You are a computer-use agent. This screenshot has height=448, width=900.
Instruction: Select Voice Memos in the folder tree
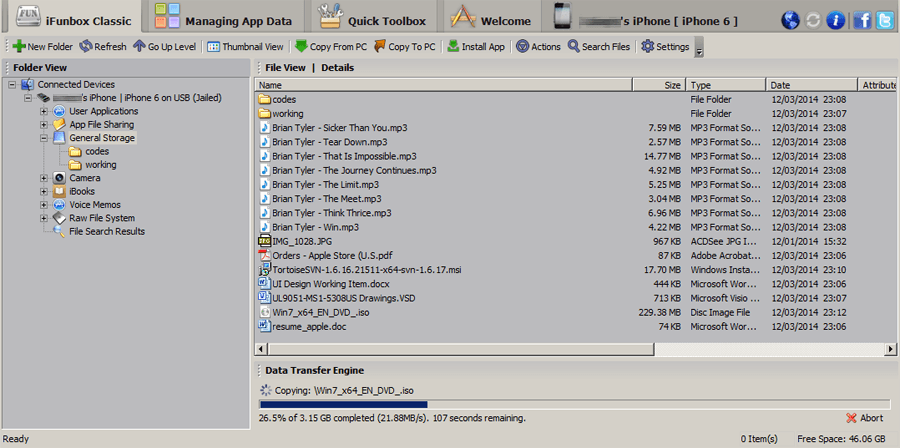(95, 205)
